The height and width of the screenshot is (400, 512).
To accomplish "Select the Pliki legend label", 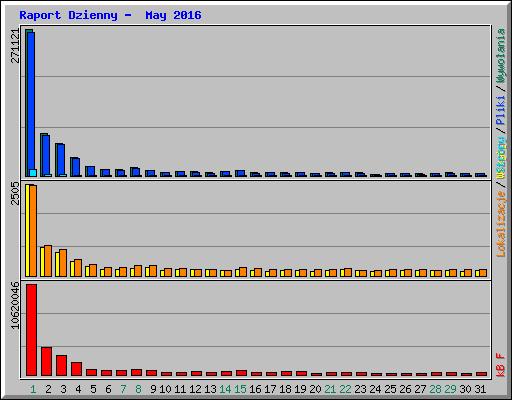I will 501,110.
